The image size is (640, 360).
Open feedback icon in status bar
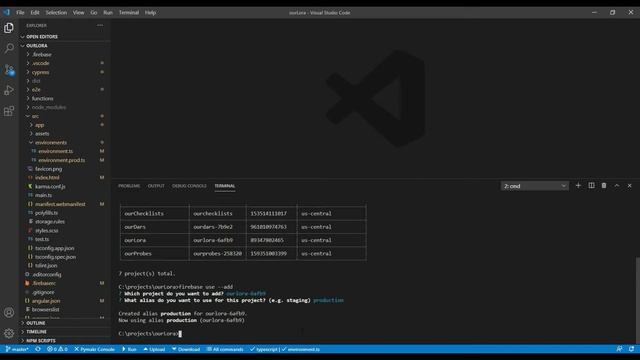(619, 349)
